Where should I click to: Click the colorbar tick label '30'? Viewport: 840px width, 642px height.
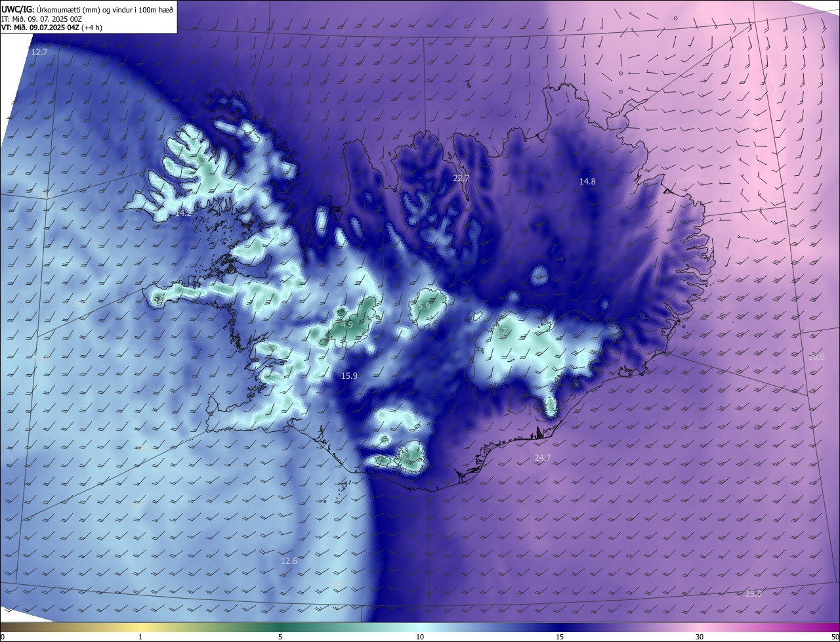tap(700, 637)
